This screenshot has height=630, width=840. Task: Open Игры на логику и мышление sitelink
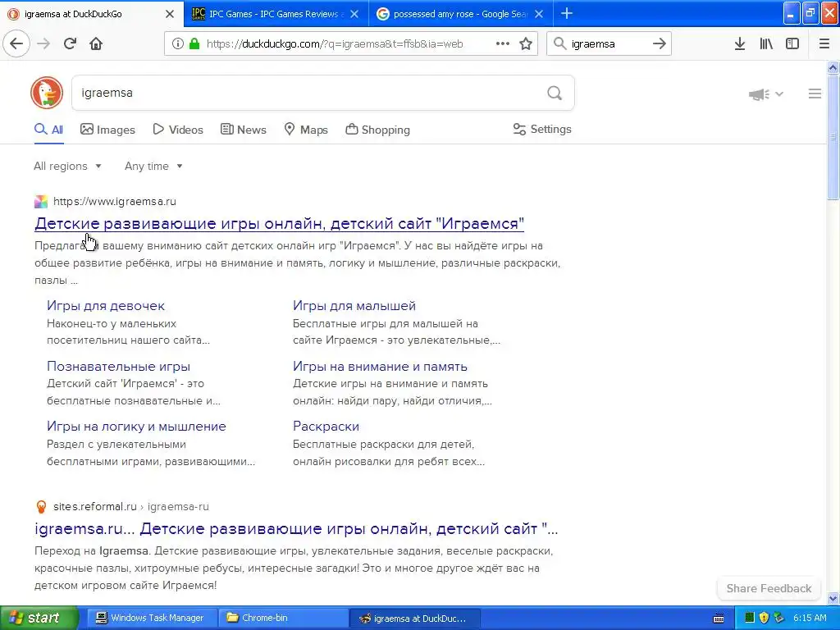(x=136, y=427)
